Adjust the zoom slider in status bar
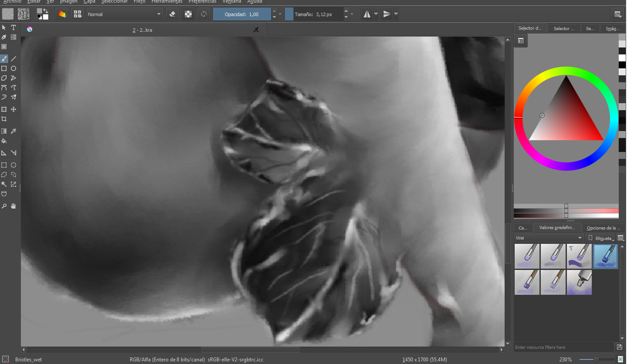This screenshot has height=364, width=627. 597,359
